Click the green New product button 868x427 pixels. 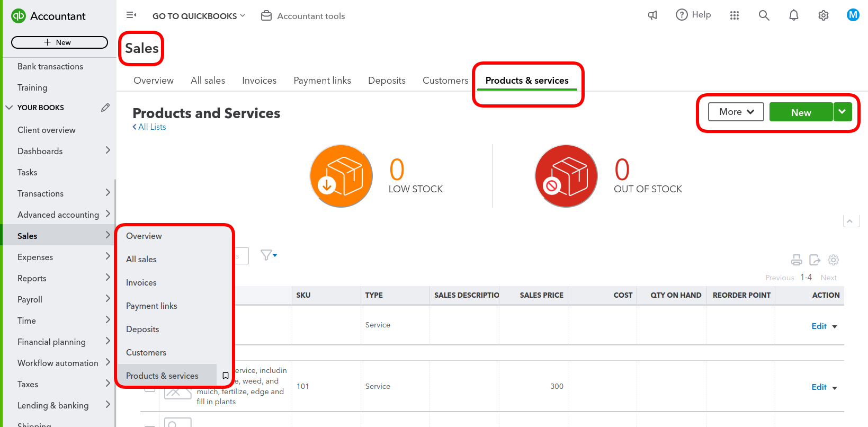tap(801, 112)
